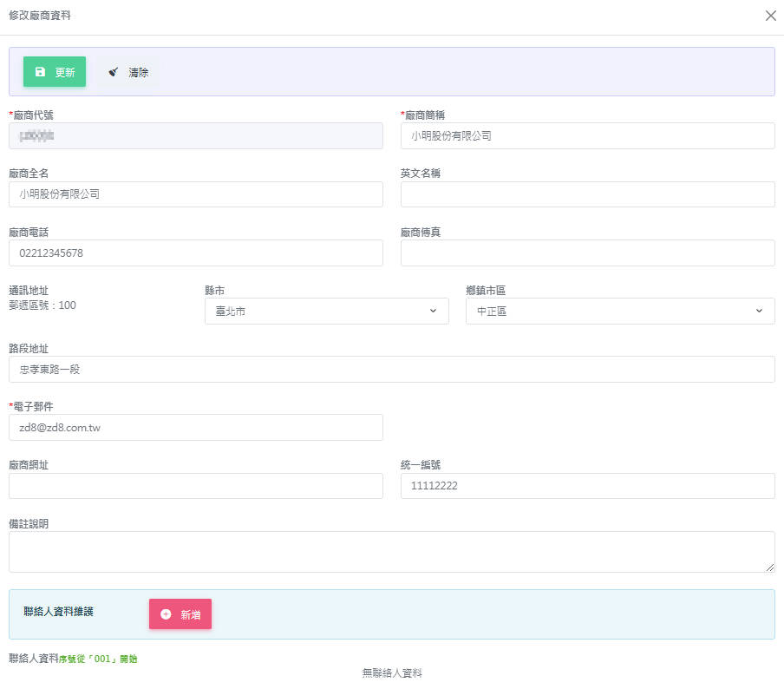Click the 更新 save button
Viewport: 784px width, 689px height.
(55, 72)
